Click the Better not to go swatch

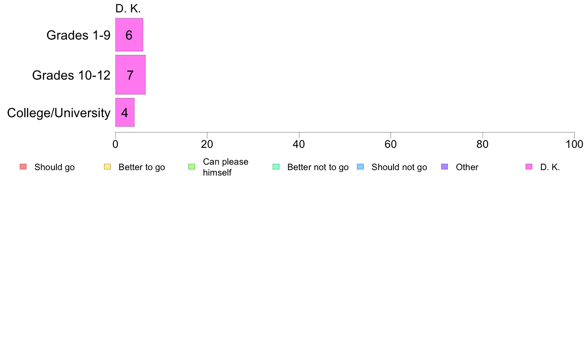(276, 167)
